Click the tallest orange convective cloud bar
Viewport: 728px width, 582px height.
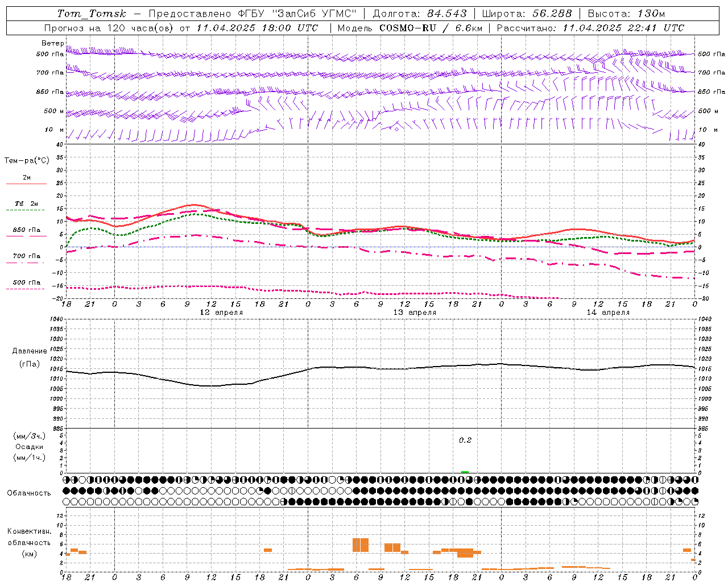(361, 545)
